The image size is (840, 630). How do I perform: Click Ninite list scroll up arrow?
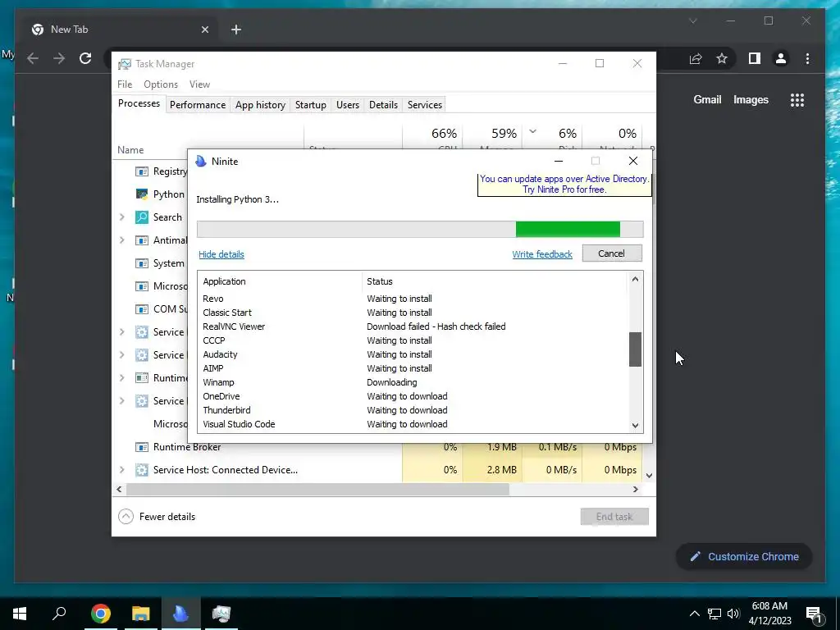coord(635,279)
